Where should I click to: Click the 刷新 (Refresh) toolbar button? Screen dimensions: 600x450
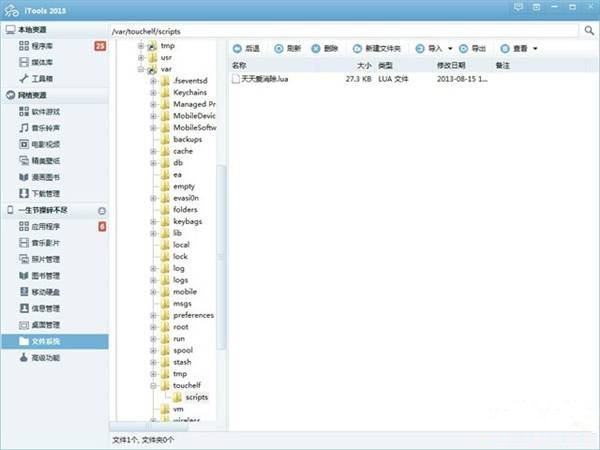287,48
